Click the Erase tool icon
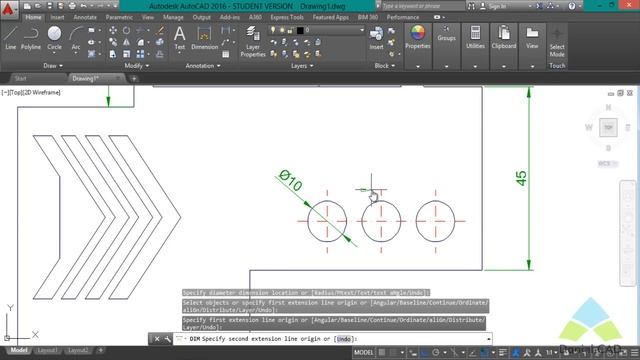Screen dimensions: 640x360 click(160, 30)
